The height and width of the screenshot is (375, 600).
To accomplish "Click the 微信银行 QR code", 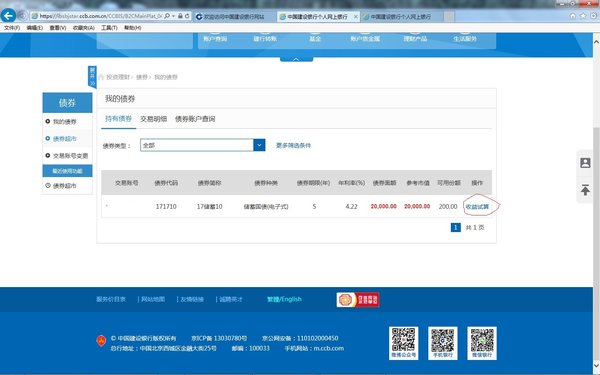I will point(482,342).
